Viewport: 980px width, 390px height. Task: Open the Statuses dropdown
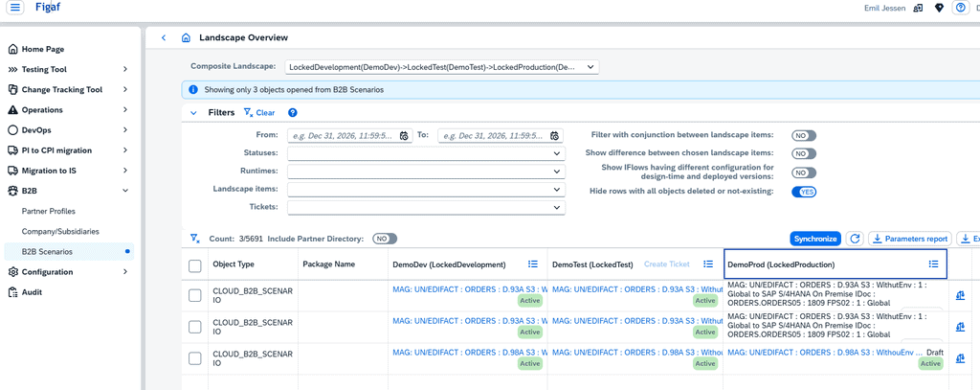point(426,153)
